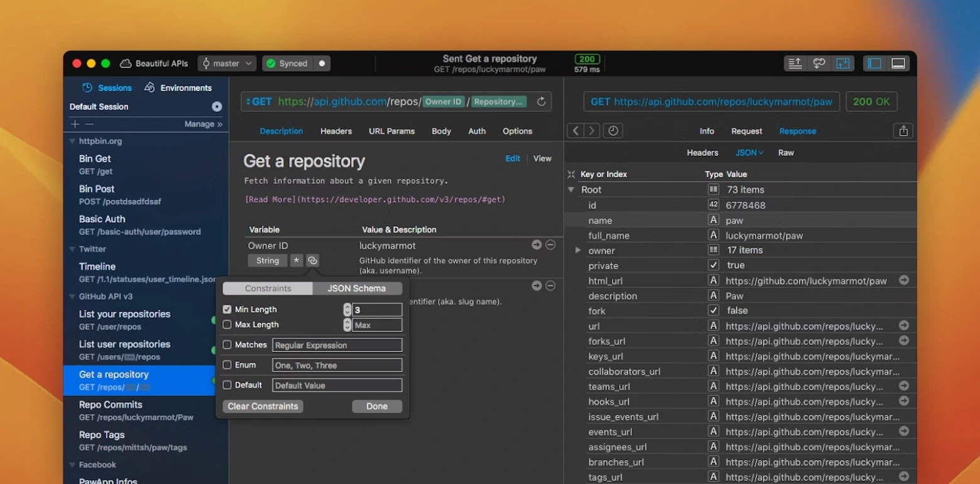
Task: Click the Sessions clock icon
Action: pyautogui.click(x=87, y=87)
